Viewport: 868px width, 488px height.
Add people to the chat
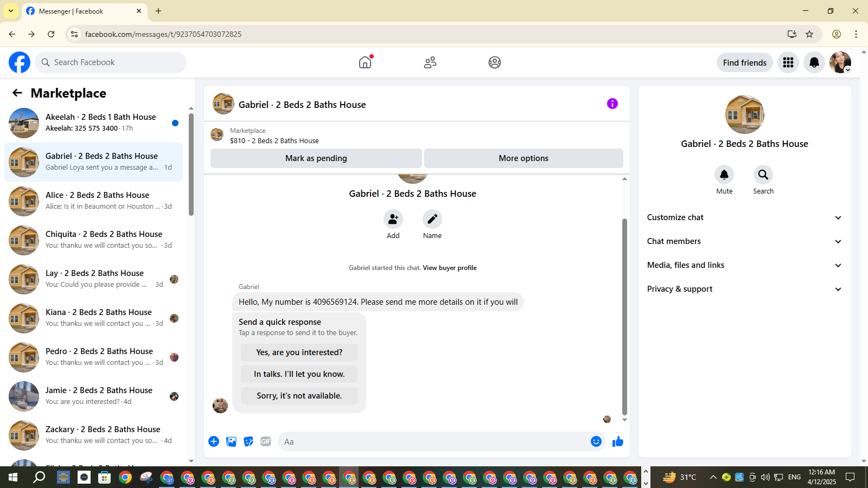coord(393,219)
